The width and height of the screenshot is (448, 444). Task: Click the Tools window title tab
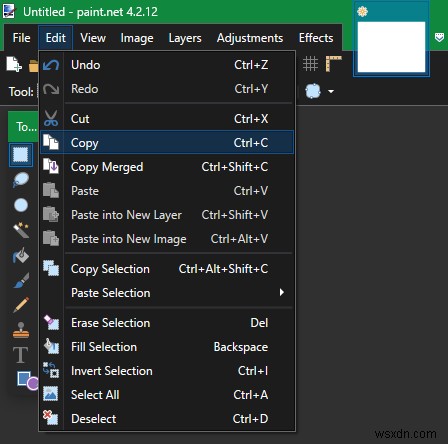(x=23, y=126)
